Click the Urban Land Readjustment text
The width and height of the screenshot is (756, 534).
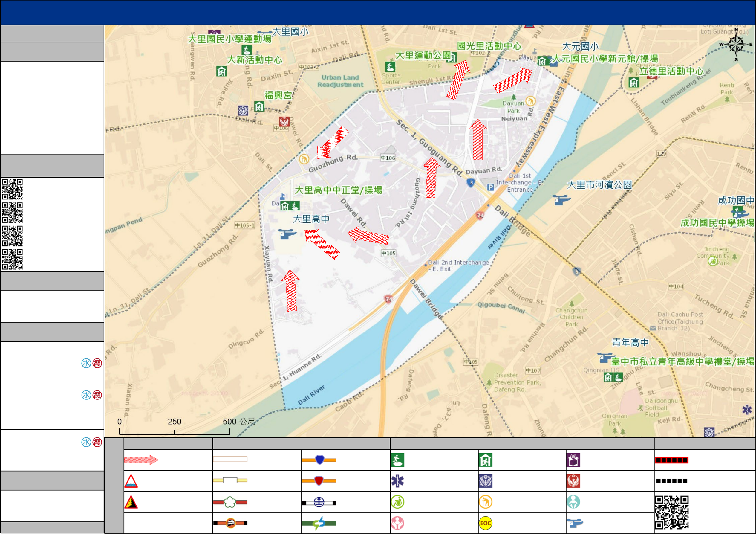(340, 81)
